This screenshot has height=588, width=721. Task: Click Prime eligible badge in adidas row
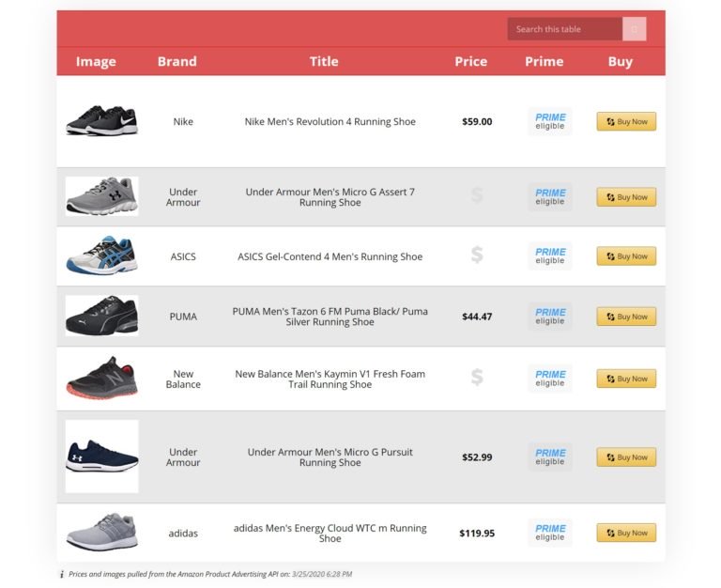coord(550,533)
